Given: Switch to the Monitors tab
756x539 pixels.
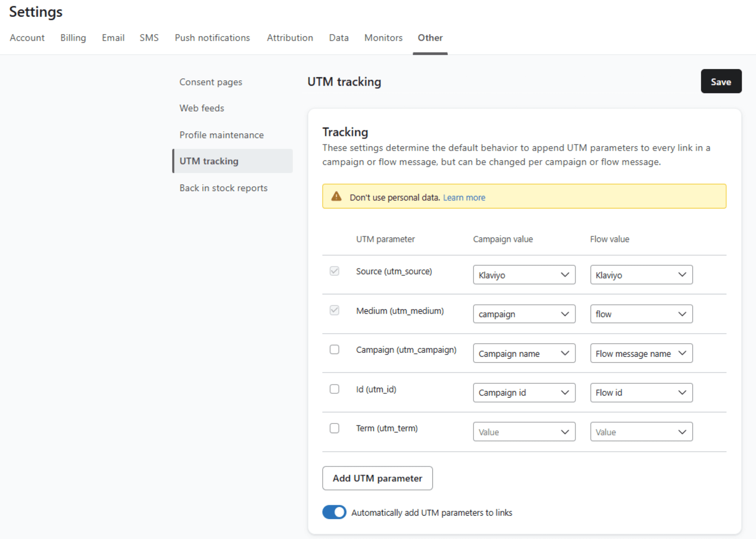Looking at the screenshot, I should pos(383,38).
